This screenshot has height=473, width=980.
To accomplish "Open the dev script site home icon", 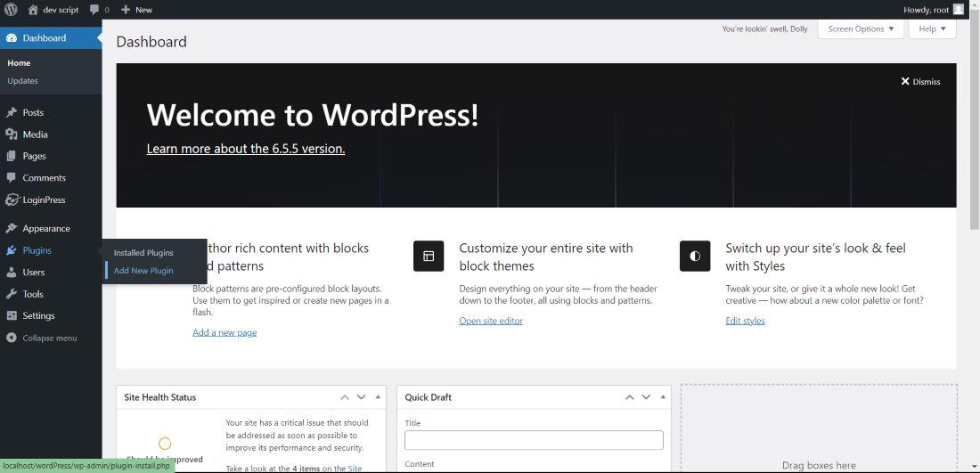I will pyautogui.click(x=33, y=10).
